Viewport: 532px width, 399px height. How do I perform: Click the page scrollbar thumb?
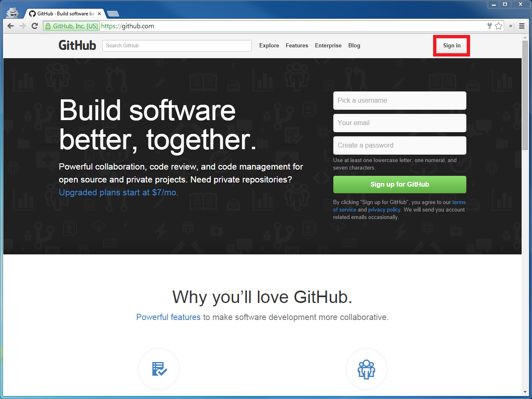tap(525, 96)
